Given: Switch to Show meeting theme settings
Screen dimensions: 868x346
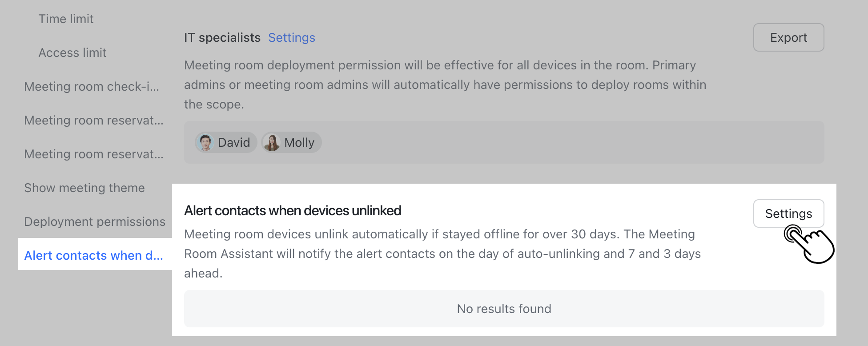Looking at the screenshot, I should 84,188.
